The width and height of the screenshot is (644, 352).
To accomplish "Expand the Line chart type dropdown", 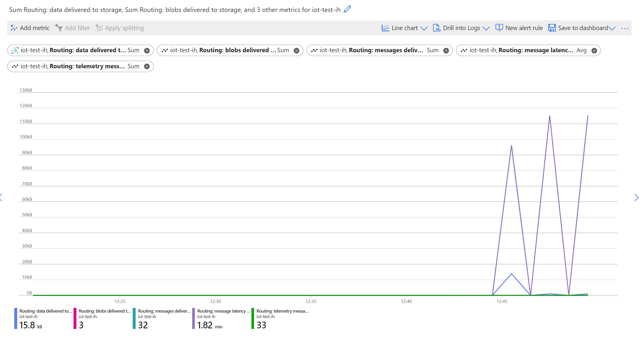I will (424, 28).
